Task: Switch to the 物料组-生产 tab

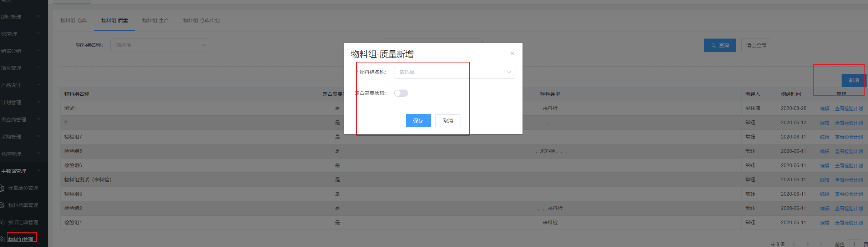Action: (155, 20)
